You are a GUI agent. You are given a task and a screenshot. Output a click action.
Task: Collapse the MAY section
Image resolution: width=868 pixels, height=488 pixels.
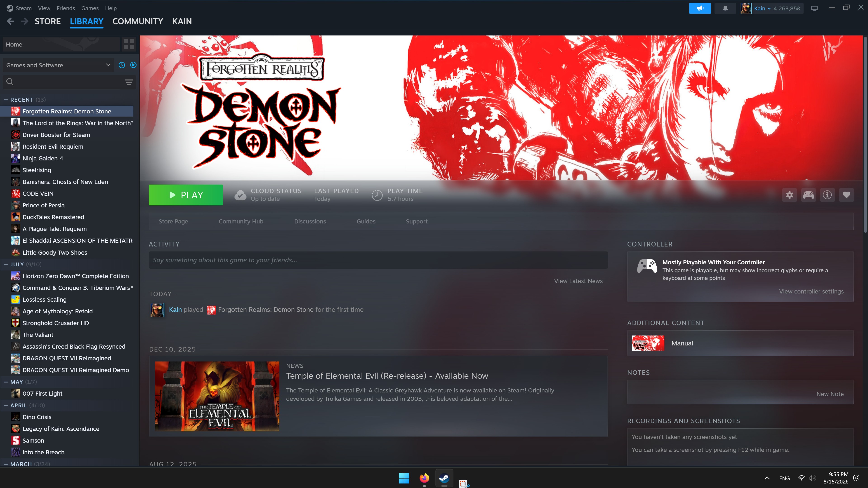tap(6, 382)
